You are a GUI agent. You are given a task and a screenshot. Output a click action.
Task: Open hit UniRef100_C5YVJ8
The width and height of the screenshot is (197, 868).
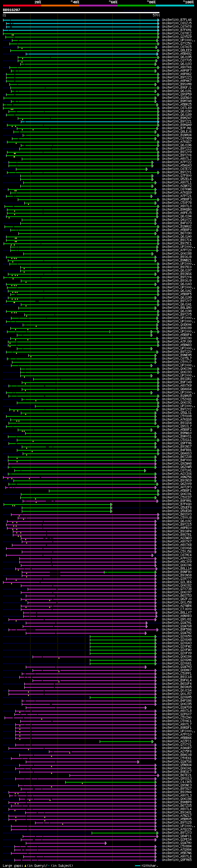(x=177, y=518)
